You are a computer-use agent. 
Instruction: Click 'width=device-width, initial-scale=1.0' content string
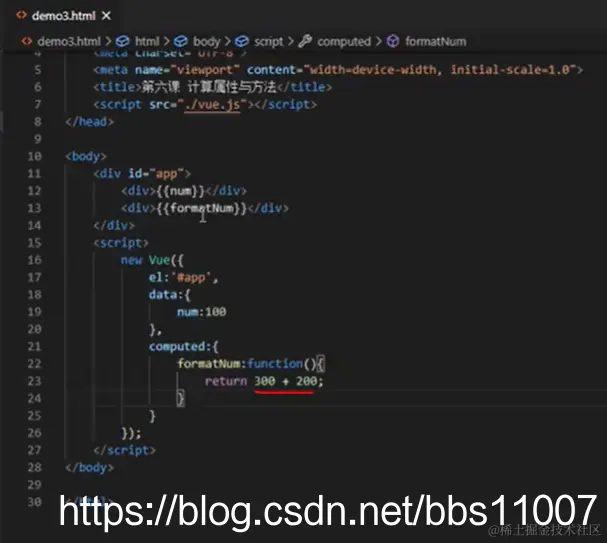tap(439, 70)
